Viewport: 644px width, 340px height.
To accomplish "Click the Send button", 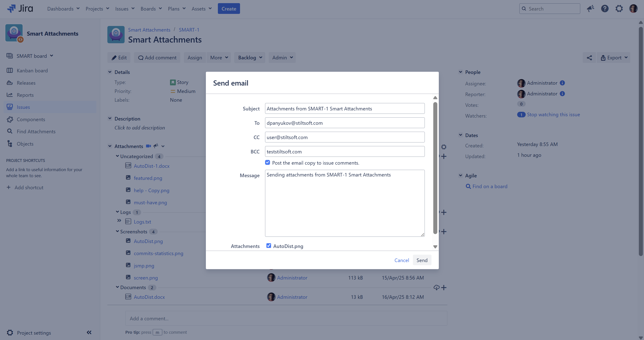I will coord(422,260).
